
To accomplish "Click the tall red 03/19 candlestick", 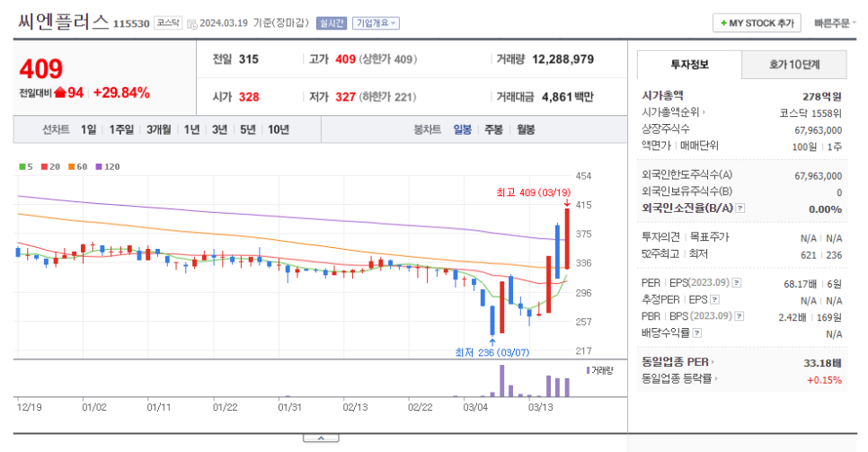I will tap(567, 239).
